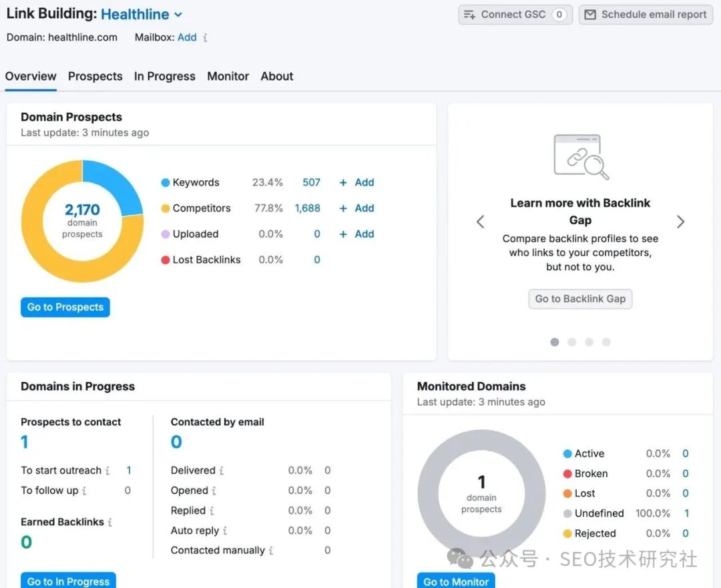Viewport: 721px width, 588px height.
Task: Click the Contacted by email number 0
Action: (x=176, y=442)
